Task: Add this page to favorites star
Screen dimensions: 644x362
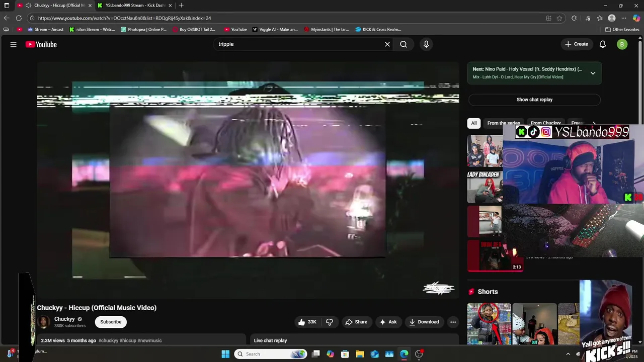Action: click(559, 18)
